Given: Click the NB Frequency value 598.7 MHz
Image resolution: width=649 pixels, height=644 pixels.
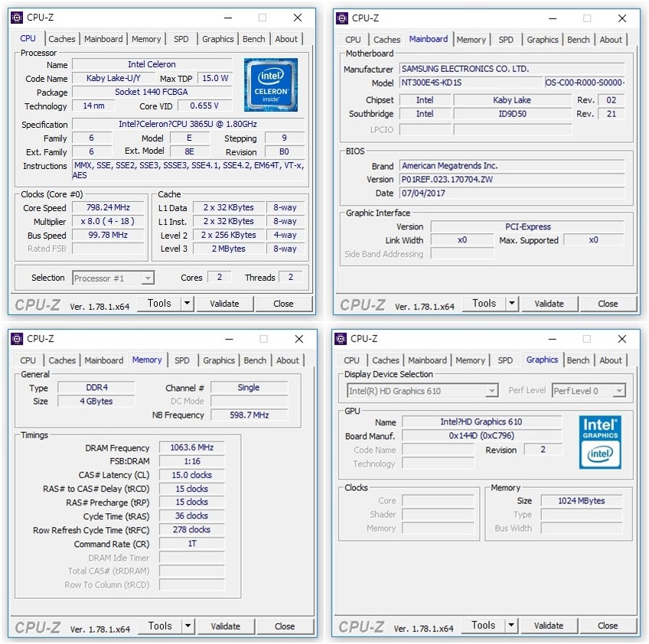Looking at the screenshot, I should tap(249, 415).
